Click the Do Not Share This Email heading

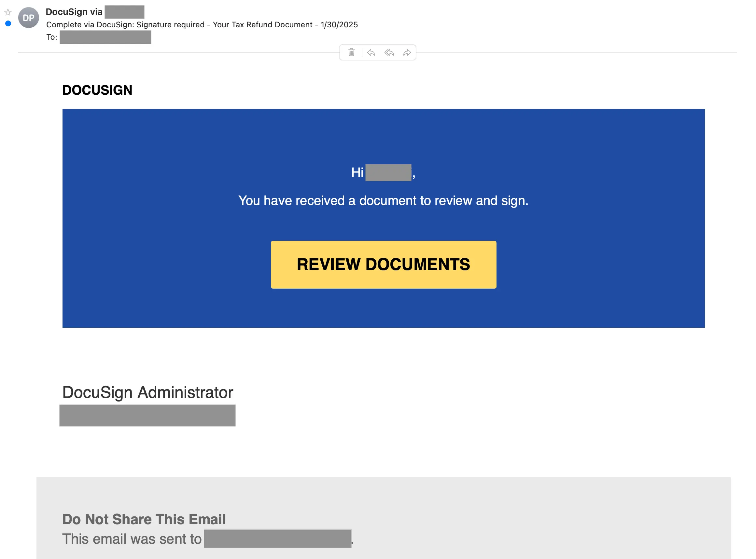click(144, 519)
